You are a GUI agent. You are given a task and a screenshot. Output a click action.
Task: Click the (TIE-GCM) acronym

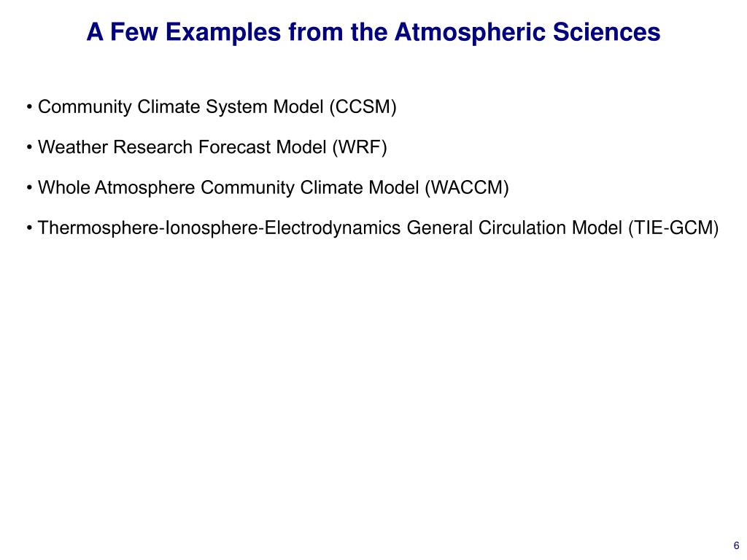(x=673, y=228)
